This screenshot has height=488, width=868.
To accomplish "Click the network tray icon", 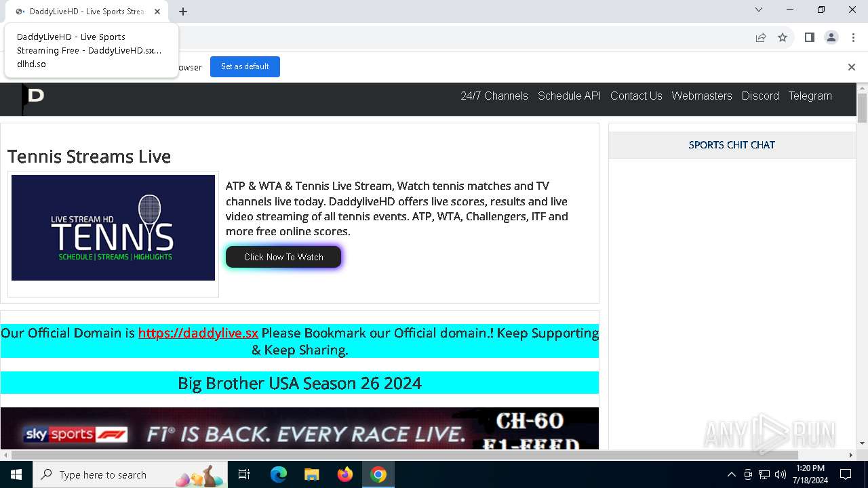I will (x=764, y=474).
